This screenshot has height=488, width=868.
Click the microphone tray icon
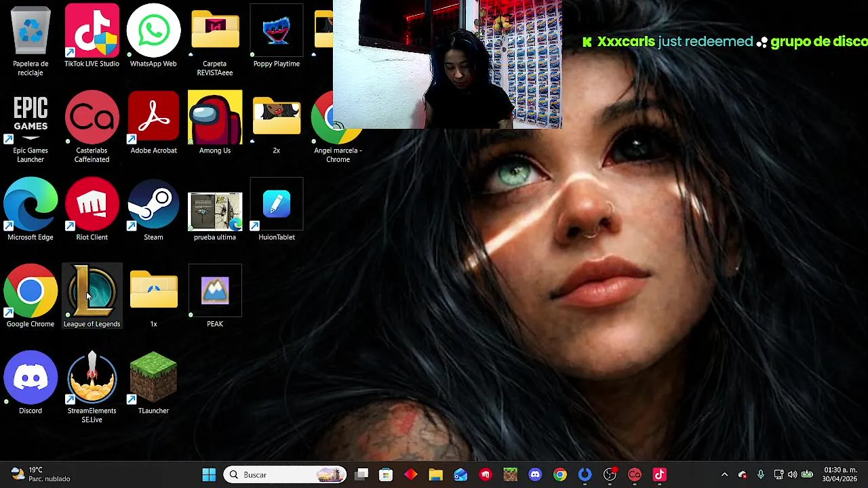click(761, 474)
